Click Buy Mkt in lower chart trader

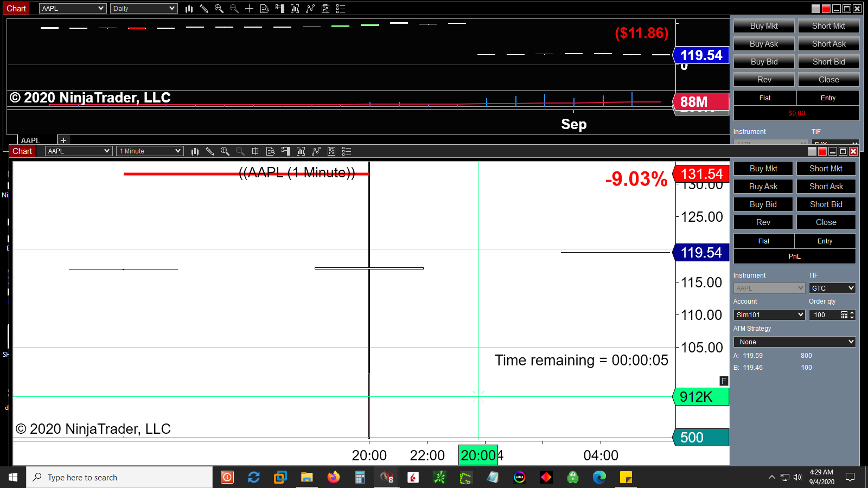pos(763,169)
